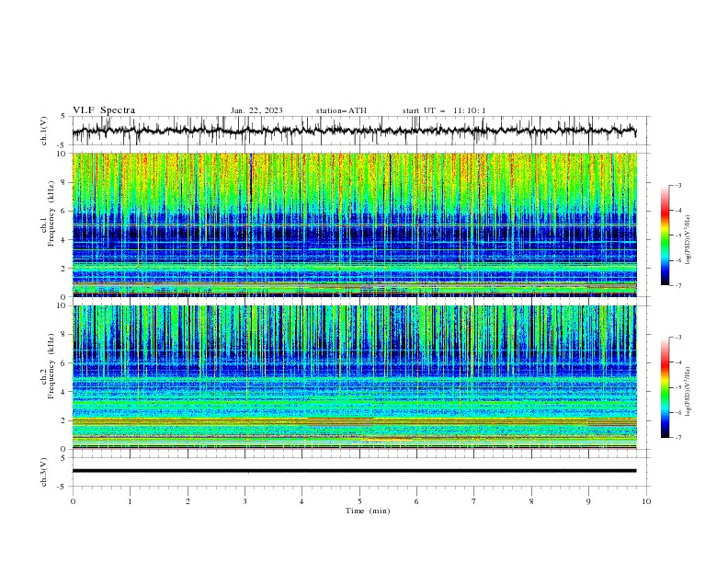The image size is (728, 563).
Task: Click the "3" tick on the time axis
Action: 245,501
